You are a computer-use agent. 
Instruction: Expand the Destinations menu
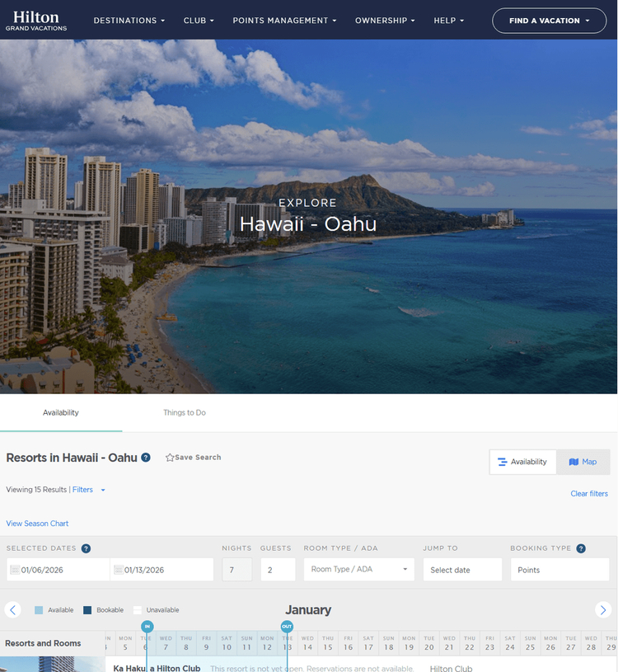click(x=129, y=21)
